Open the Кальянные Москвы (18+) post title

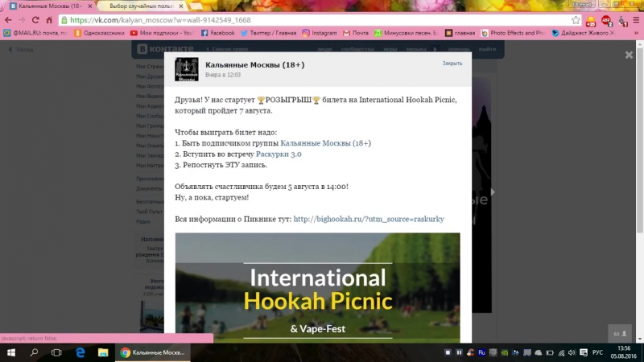click(x=254, y=64)
